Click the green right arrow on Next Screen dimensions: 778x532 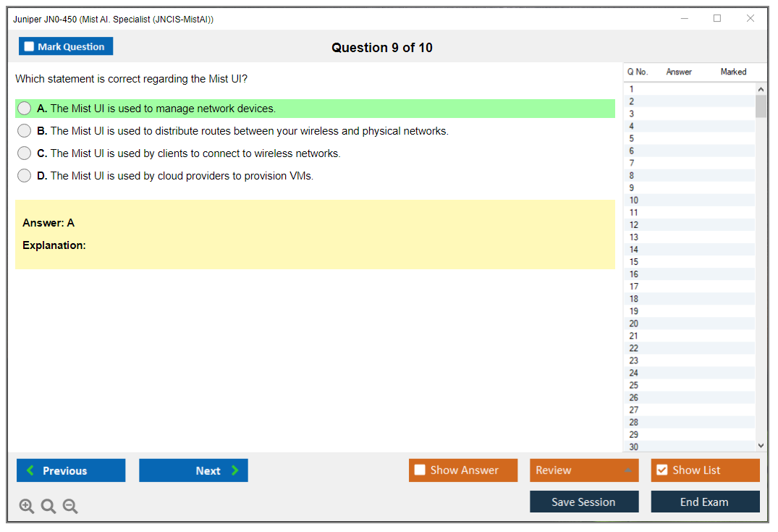235,470
